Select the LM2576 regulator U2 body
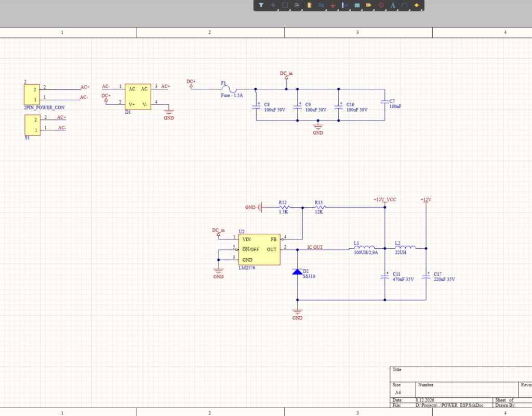The width and height of the screenshot is (532, 416). pos(259,249)
